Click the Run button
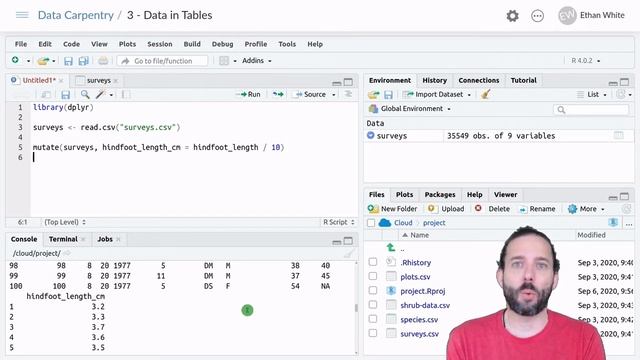Image resolution: width=640 pixels, height=360 pixels. [249, 94]
